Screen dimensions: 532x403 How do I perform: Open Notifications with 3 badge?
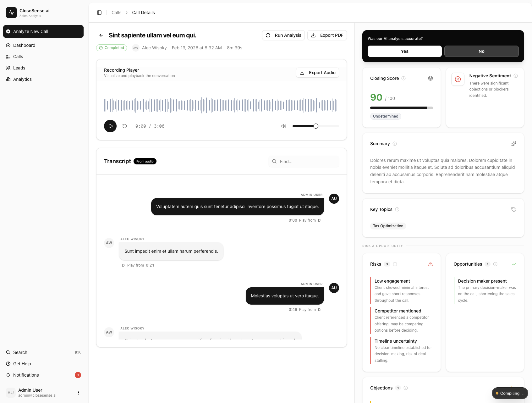pyautogui.click(x=26, y=375)
